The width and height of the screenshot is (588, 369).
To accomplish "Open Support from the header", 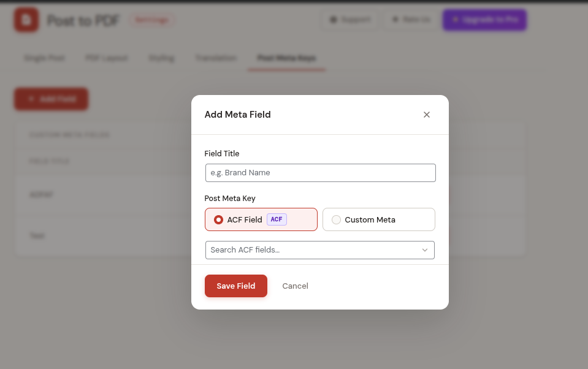I will pyautogui.click(x=350, y=20).
